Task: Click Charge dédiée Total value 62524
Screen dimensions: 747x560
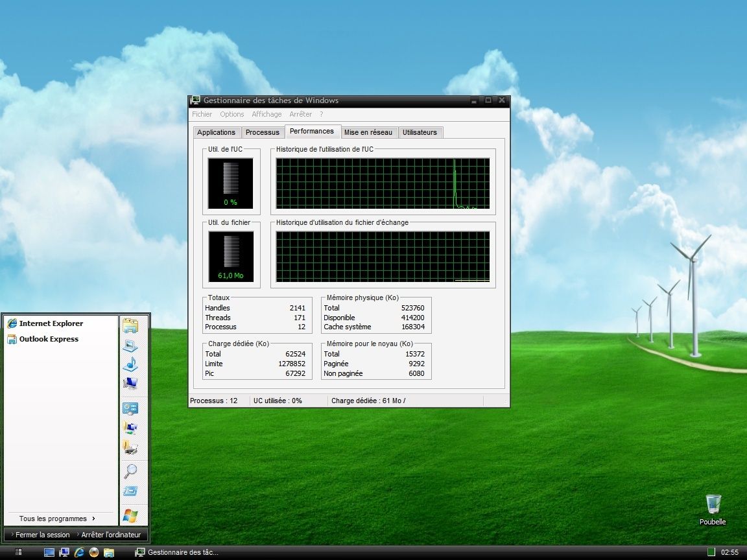Action: click(296, 354)
